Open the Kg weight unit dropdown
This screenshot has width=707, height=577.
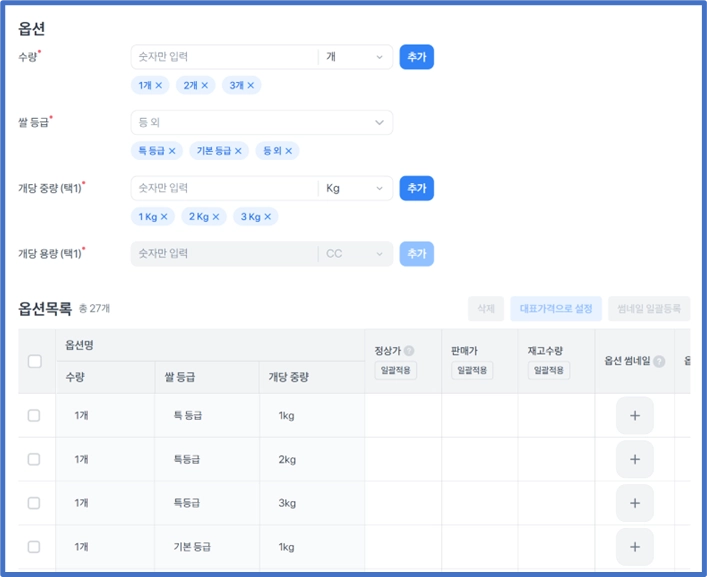coord(355,188)
